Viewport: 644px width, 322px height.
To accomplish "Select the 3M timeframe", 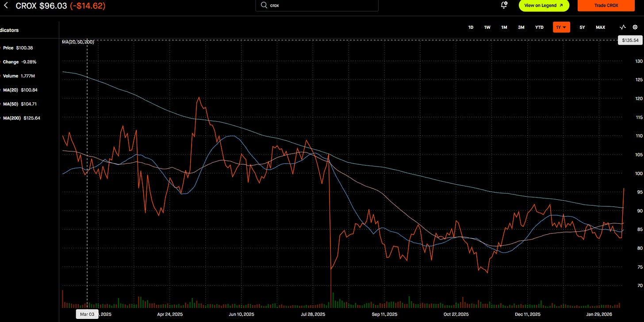I will pyautogui.click(x=521, y=27).
